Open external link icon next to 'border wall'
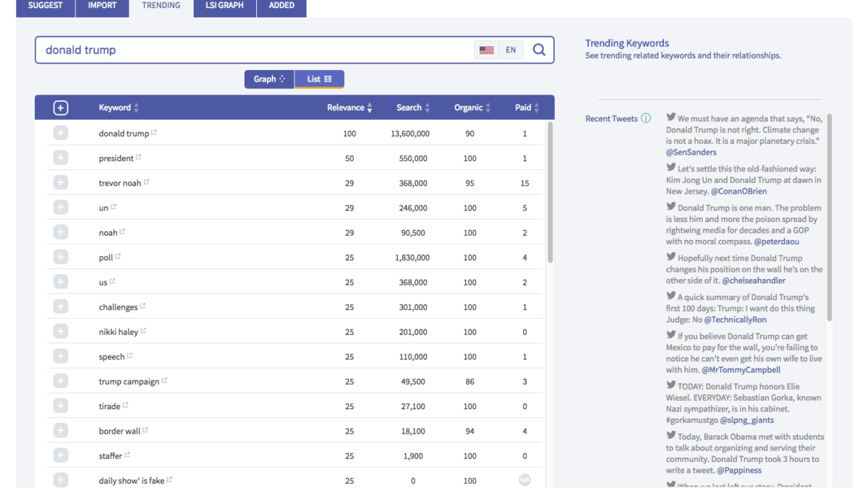Image resolution: width=868 pixels, height=488 pixels. coord(145,430)
